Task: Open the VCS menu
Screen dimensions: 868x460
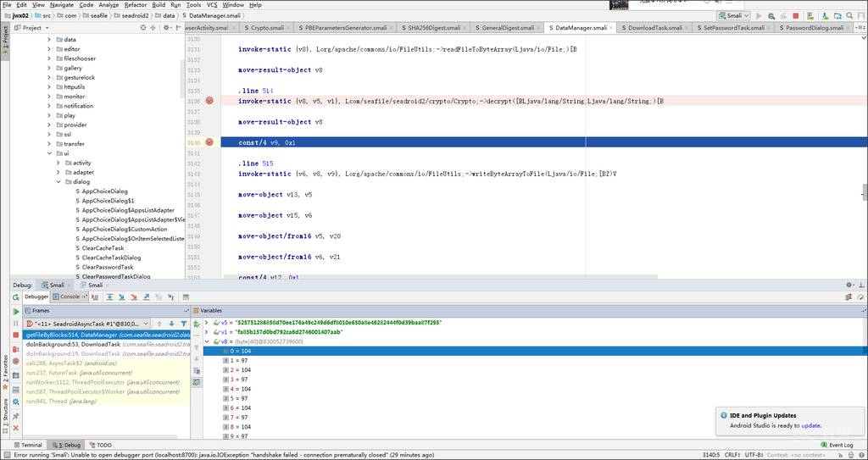Action: [212, 4]
